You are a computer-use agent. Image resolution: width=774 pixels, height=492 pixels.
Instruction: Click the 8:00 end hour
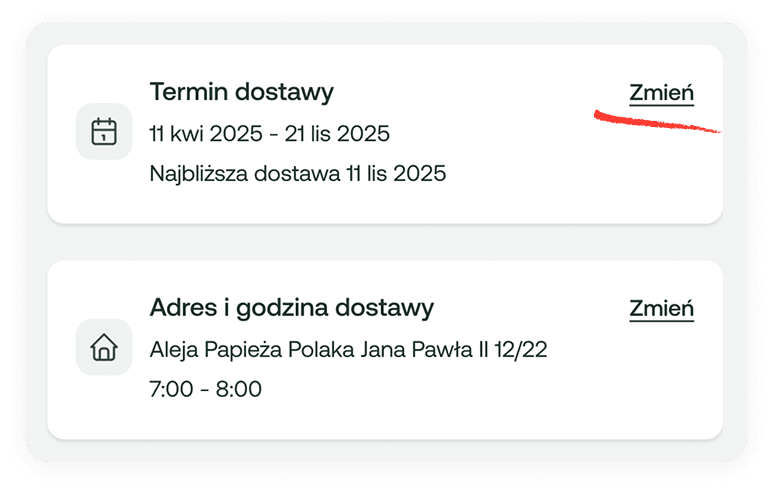pos(238,389)
